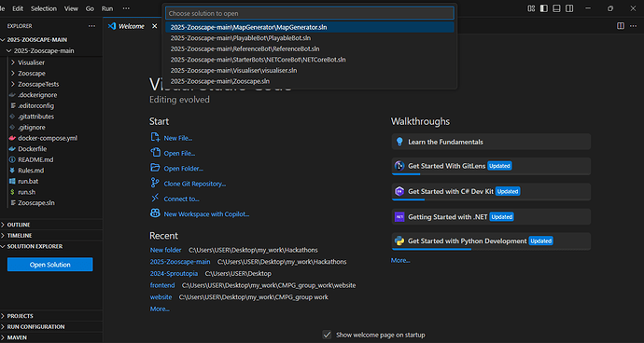Select the NETCoreBot.sln solution option
The width and height of the screenshot is (644, 343).
[x=310, y=60]
